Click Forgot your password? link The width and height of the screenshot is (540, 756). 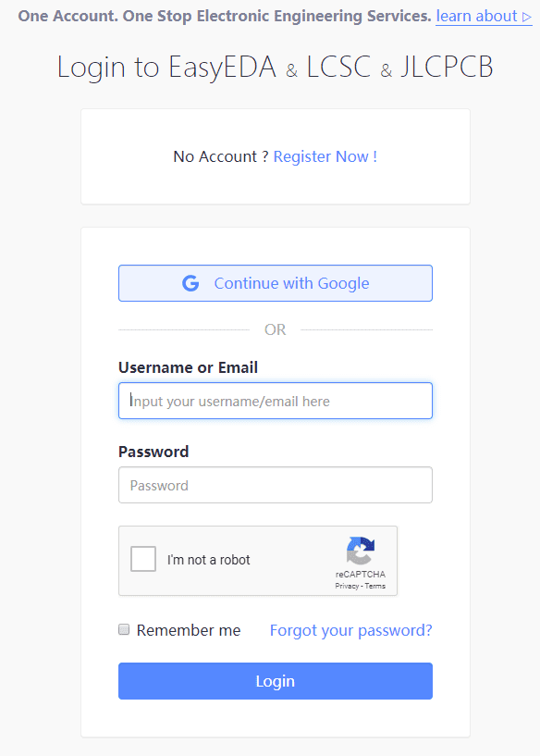pos(351,630)
